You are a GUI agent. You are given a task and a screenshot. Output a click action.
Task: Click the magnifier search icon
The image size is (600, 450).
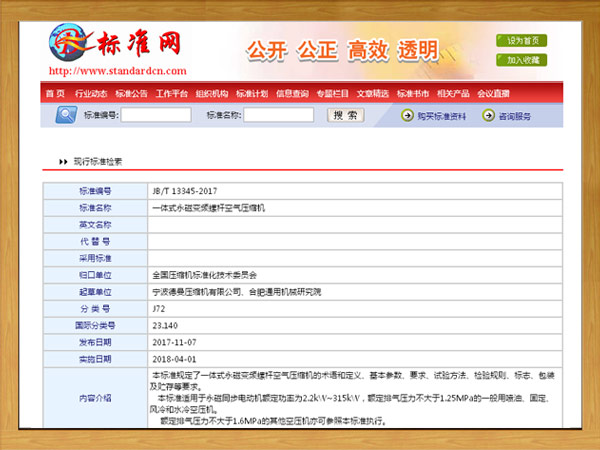(66, 115)
